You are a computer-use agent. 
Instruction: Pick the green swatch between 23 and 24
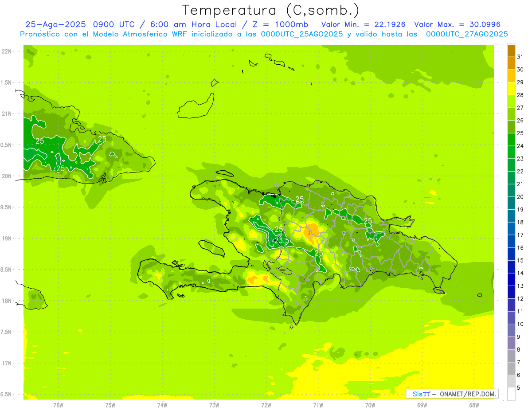pos(511,152)
